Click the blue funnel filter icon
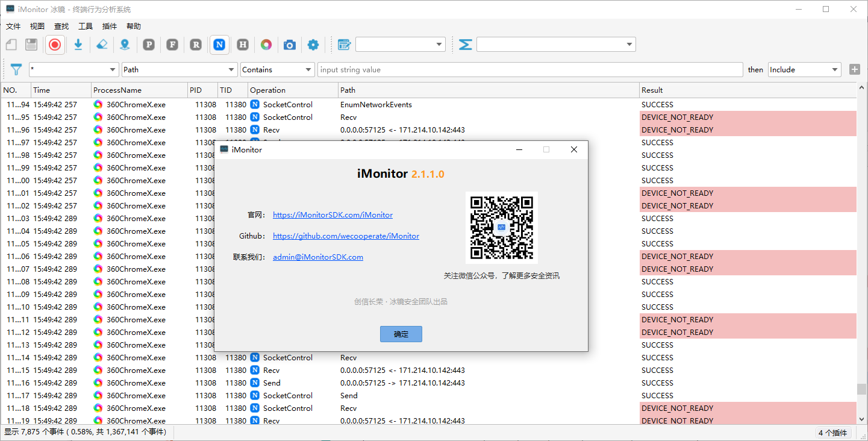 (16, 70)
